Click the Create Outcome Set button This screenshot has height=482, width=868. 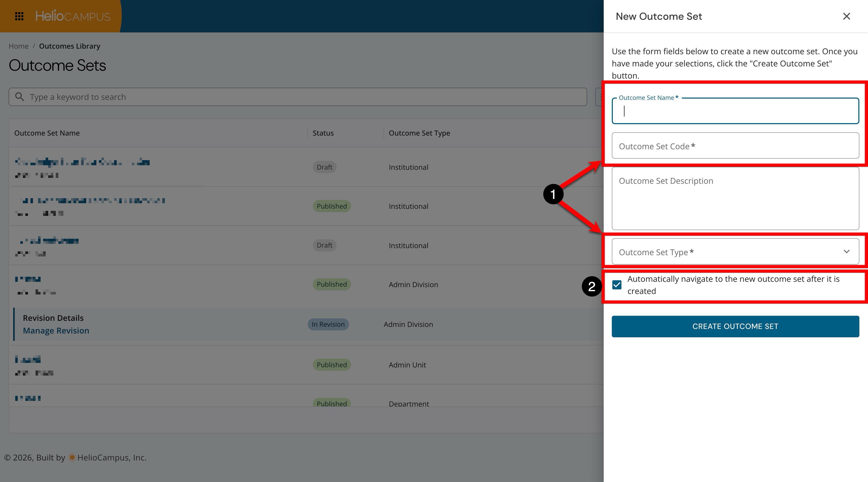[x=735, y=326]
